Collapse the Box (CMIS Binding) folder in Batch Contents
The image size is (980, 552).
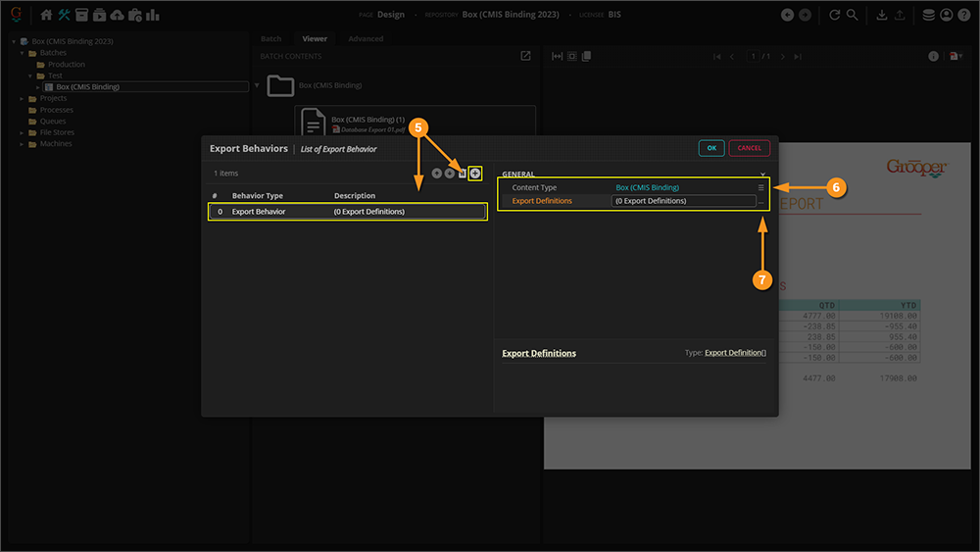[257, 85]
